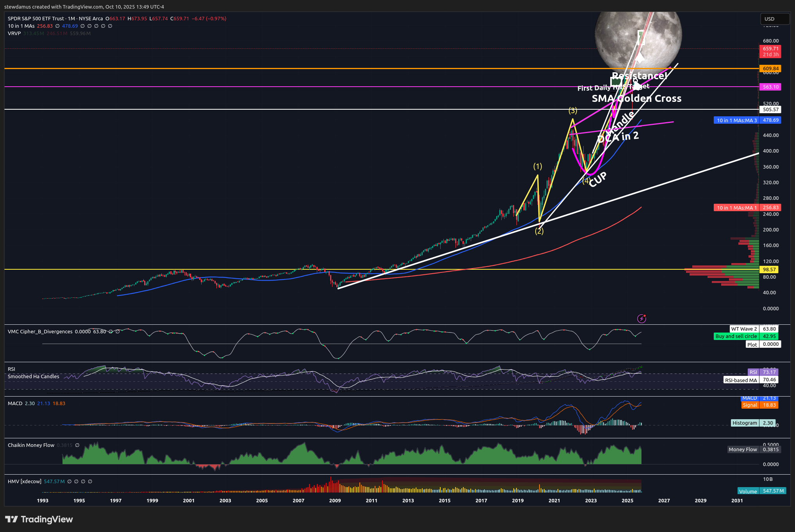Select the VMC Cipher_B_Divergences indicator title

(40, 332)
